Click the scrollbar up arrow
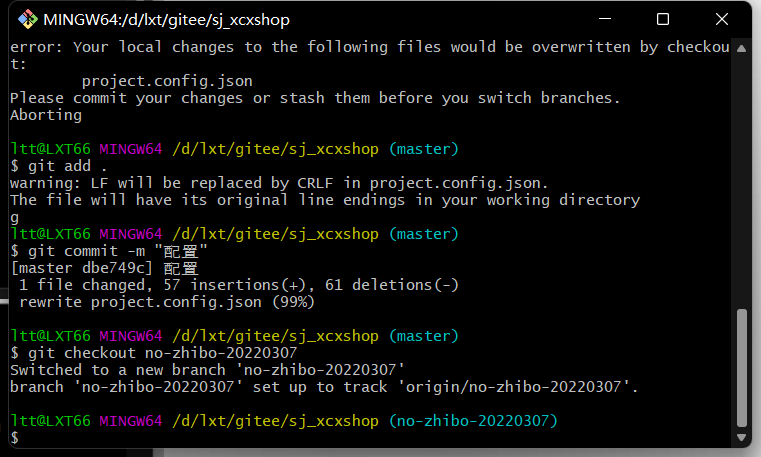 [x=741, y=49]
